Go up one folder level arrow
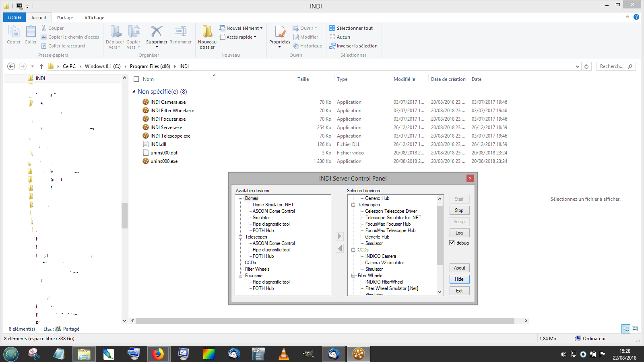 pos(41,66)
